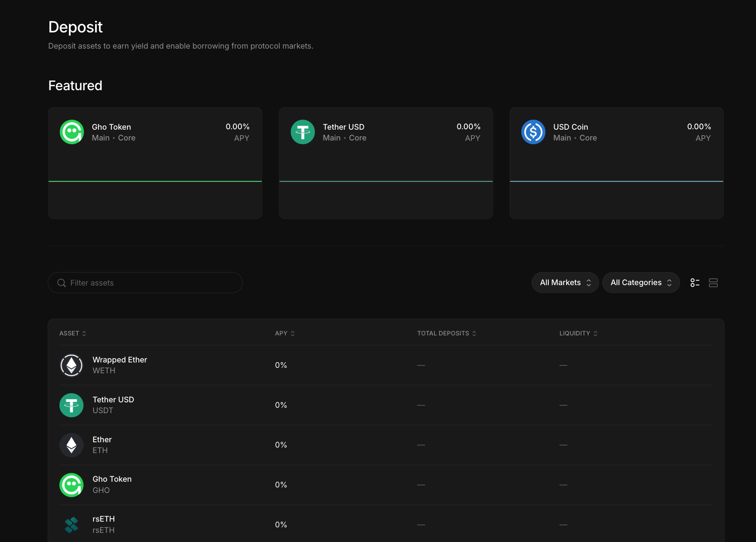This screenshot has height=542, width=756.
Task: Switch to compact rows view
Action: (713, 283)
